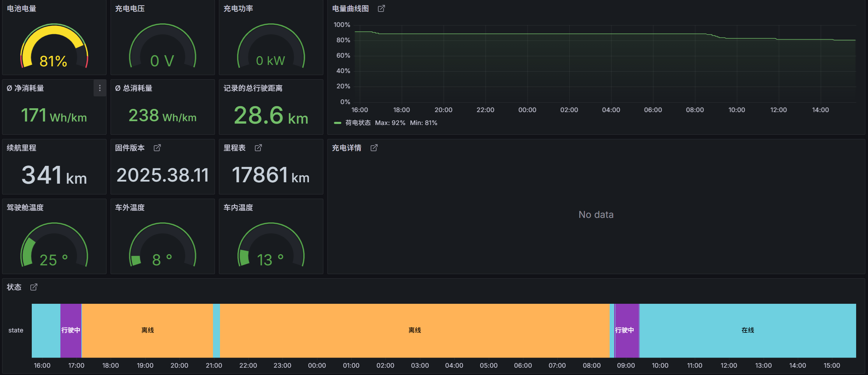The image size is (868, 375).
Task: Click the blue 在线 state segment
Action: [748, 330]
